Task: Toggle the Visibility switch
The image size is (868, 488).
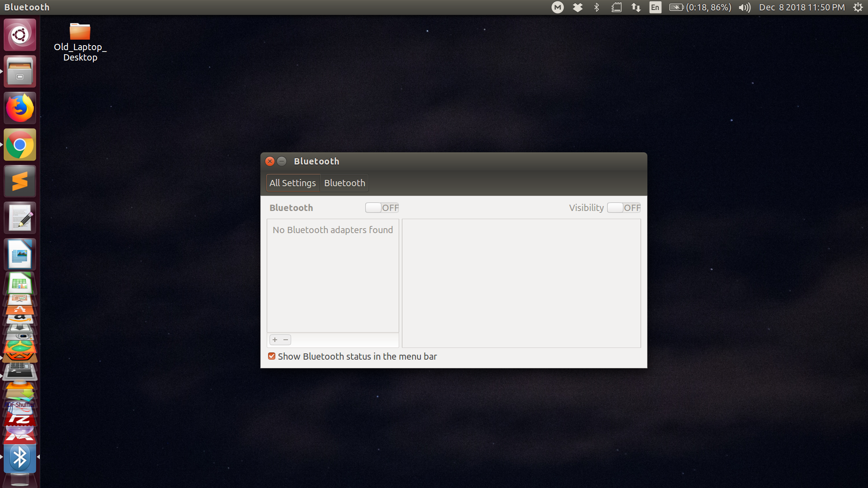Action: pos(624,208)
